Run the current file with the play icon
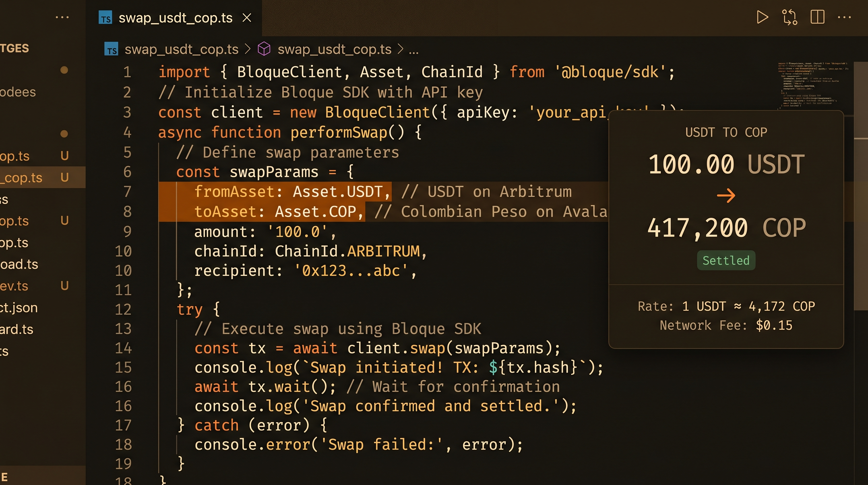 click(763, 18)
